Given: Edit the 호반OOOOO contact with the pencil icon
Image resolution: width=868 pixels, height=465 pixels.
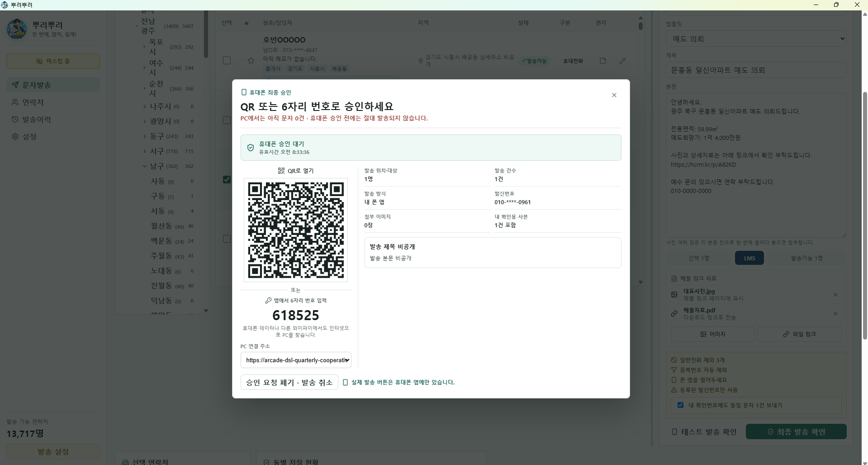Looking at the screenshot, I should click(x=623, y=61).
